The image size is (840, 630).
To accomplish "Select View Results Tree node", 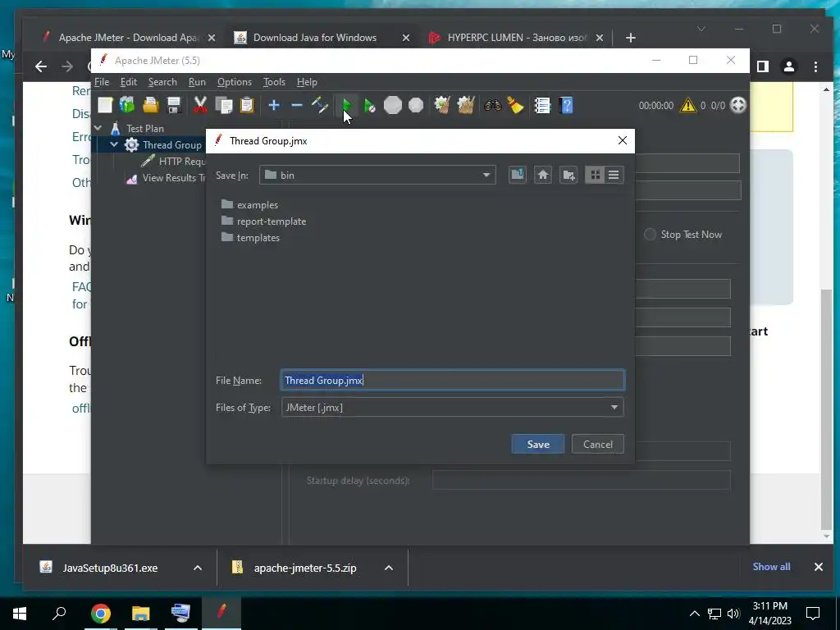I will click(x=166, y=178).
